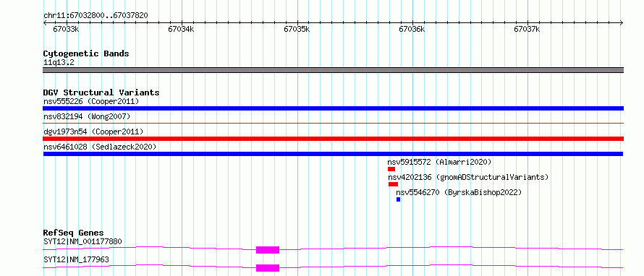Viewport: 644px width, 276px height.
Task: Click the chr11:67032800..67037820 coordinate label
Action: (x=96, y=16)
